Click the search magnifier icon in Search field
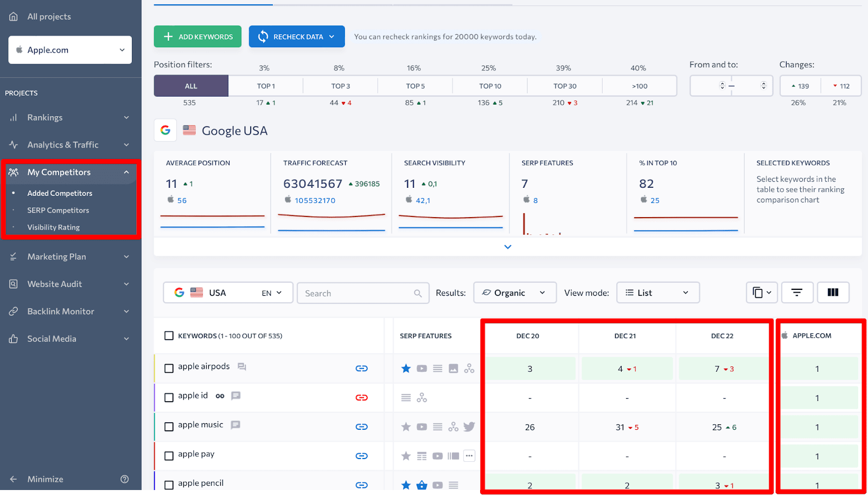This screenshot has height=496, width=868. 418,294
